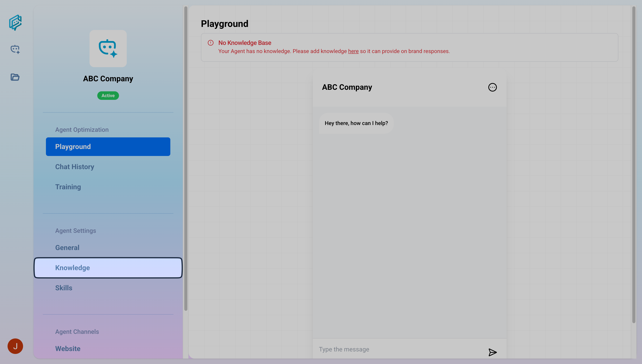Viewport: 642px width, 364px height.
Task: Open the Website channel settings
Action: [68, 349]
